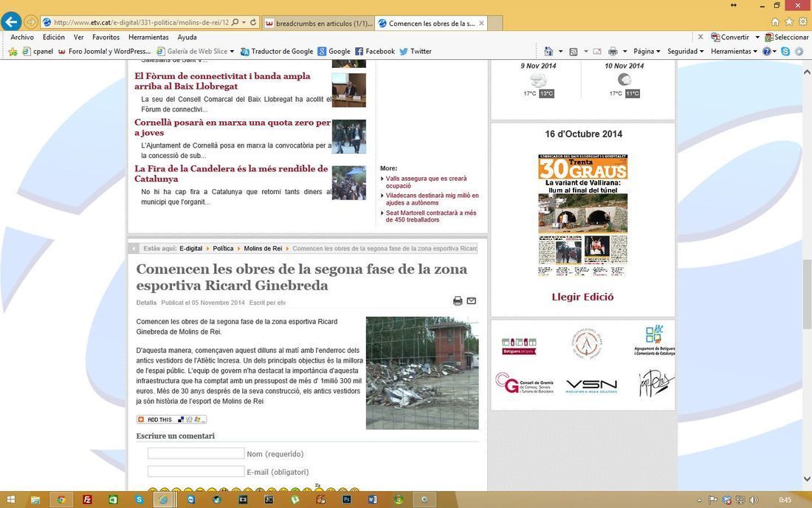
Task: Open the Archivo menu
Action: (x=22, y=37)
